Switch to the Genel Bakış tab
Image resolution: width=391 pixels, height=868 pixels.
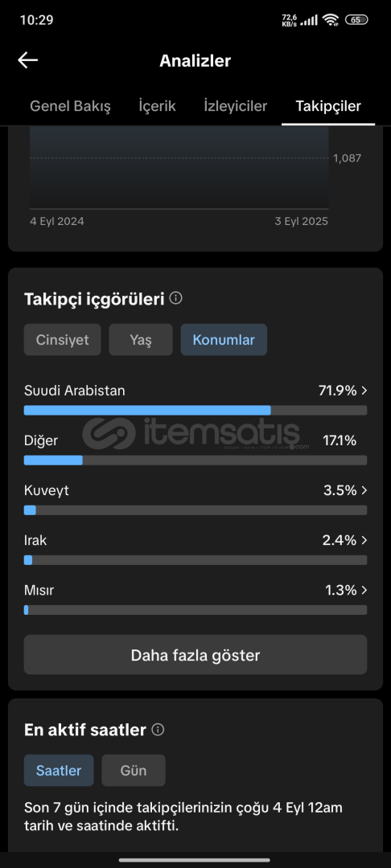tap(70, 106)
